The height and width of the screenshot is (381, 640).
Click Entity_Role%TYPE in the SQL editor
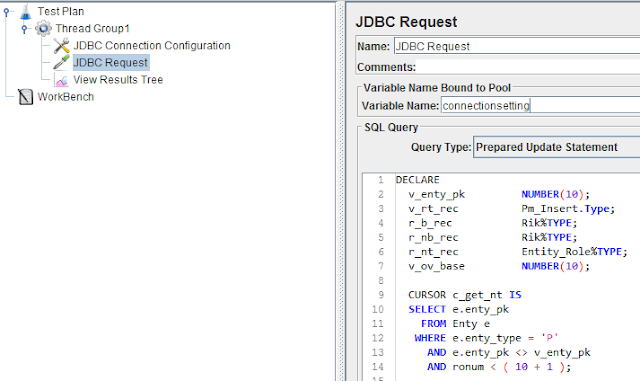click(574, 252)
